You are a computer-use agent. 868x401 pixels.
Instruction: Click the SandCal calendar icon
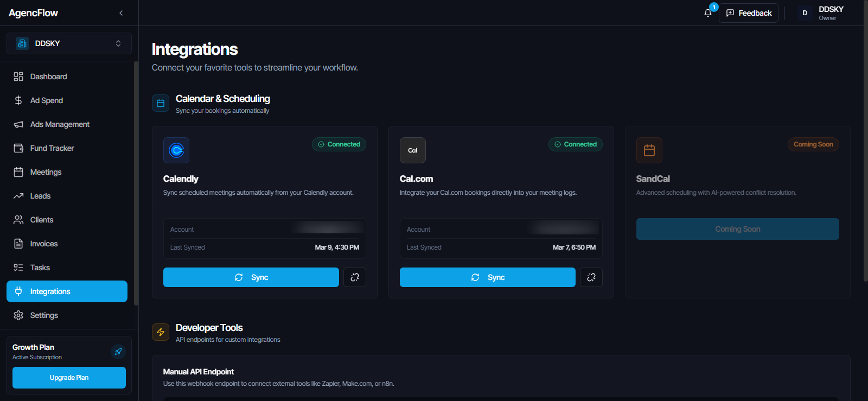[x=649, y=150]
